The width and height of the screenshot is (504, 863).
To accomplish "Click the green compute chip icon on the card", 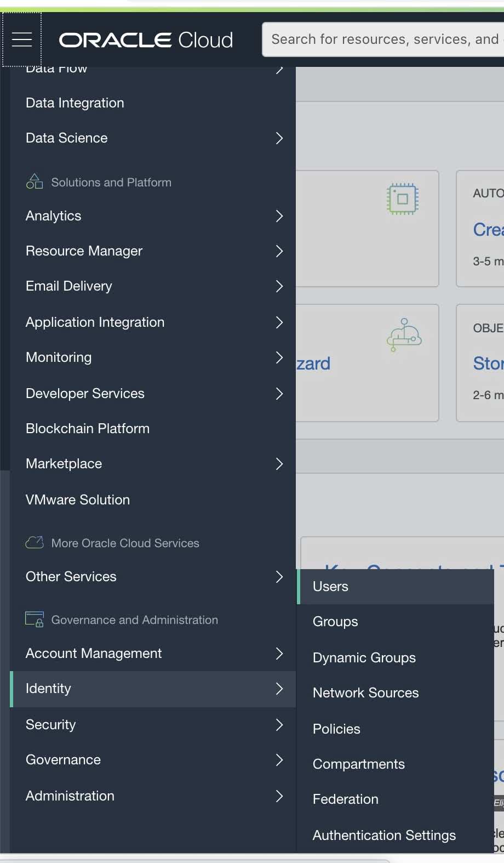I will [403, 198].
